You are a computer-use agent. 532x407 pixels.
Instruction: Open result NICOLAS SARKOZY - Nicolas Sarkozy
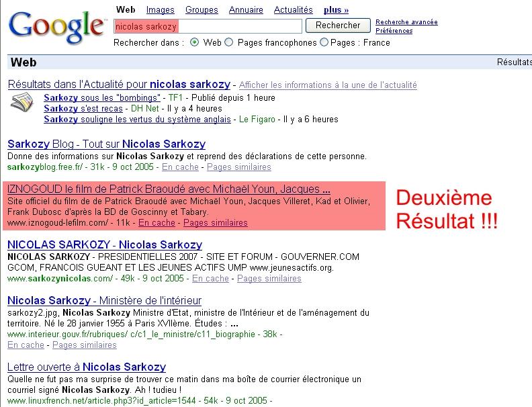(x=105, y=244)
